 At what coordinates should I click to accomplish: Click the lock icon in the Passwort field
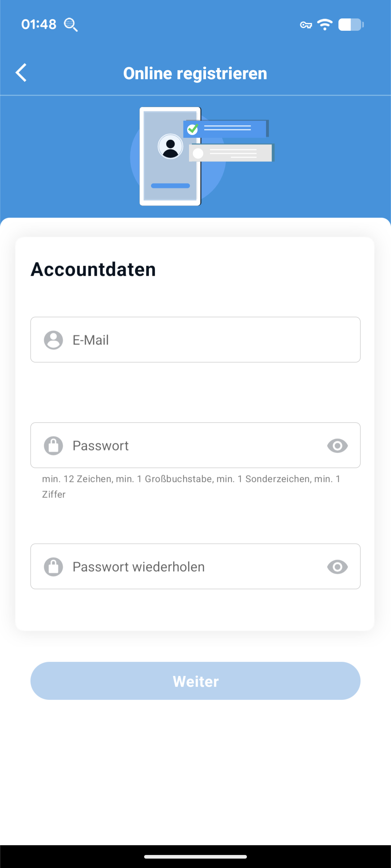coord(54,446)
